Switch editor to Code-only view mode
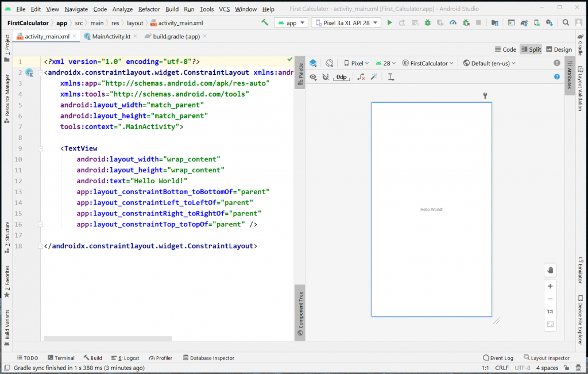This screenshot has height=374, width=588. (505, 49)
